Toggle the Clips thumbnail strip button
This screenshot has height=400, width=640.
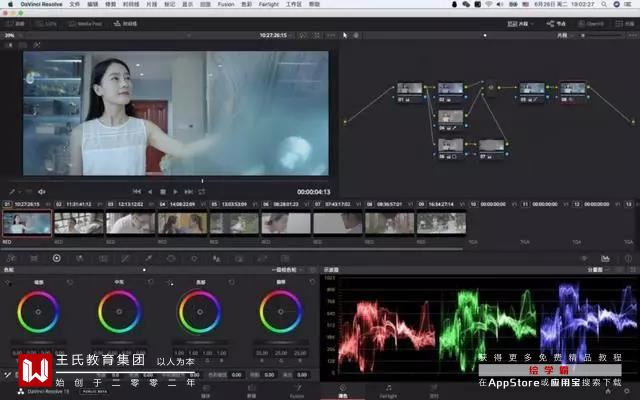[x=518, y=24]
